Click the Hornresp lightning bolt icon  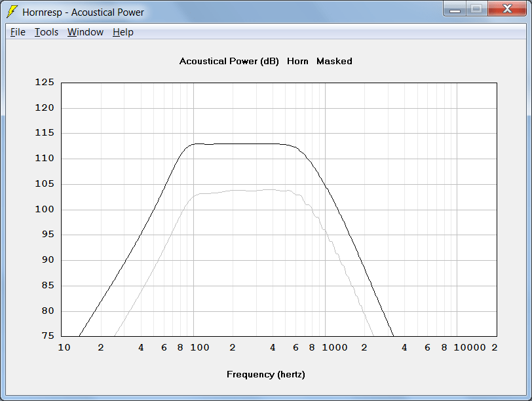[12, 12]
